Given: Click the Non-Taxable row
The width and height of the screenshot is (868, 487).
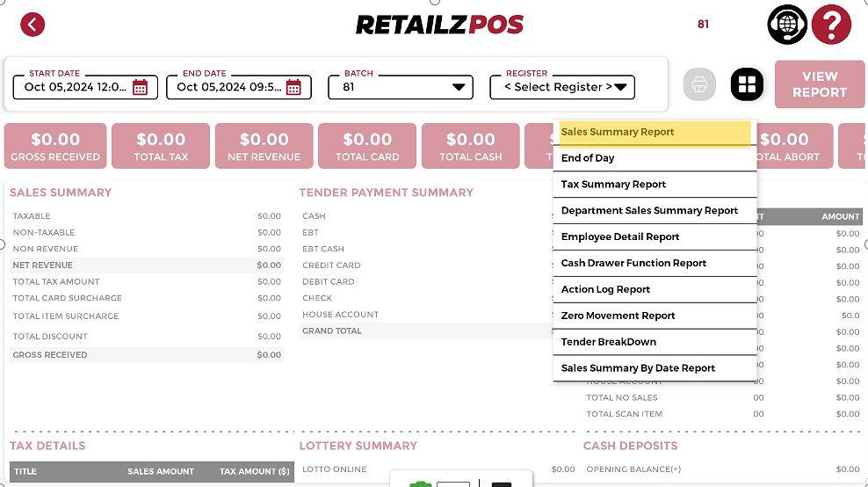Looking at the screenshot, I should point(147,233).
